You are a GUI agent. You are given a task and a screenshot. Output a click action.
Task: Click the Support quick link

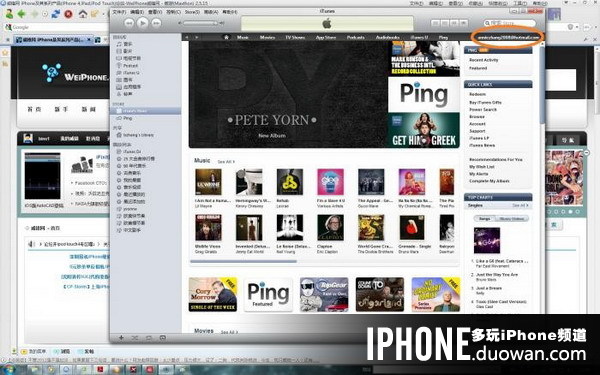click(477, 131)
